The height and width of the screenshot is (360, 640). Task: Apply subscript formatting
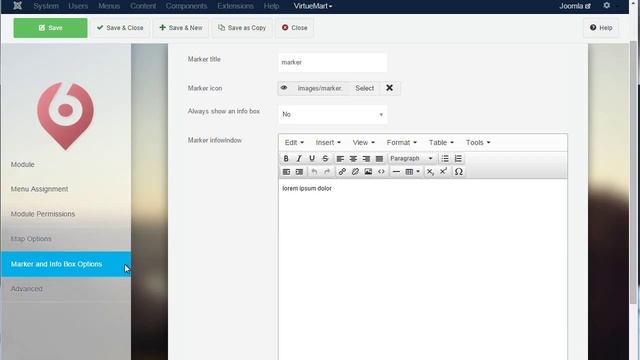(x=430, y=172)
